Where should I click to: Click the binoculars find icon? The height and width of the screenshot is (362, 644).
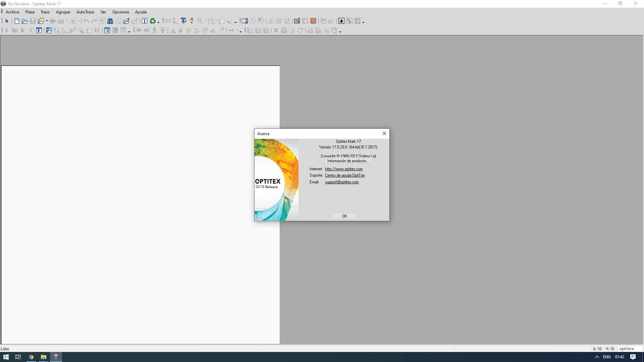[110, 21]
